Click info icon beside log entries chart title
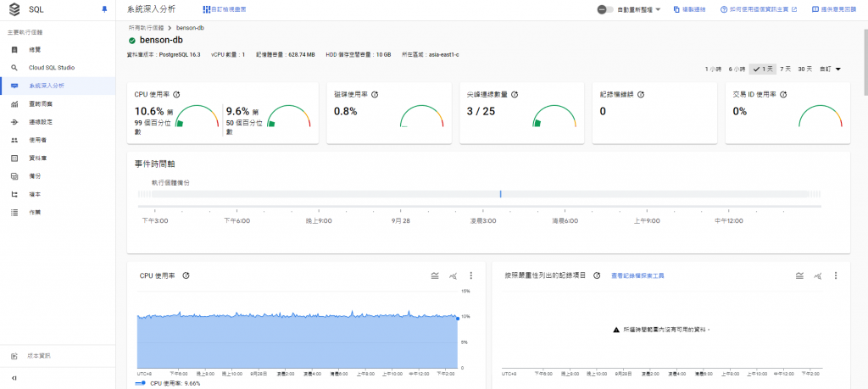868x389 pixels. pos(597,275)
